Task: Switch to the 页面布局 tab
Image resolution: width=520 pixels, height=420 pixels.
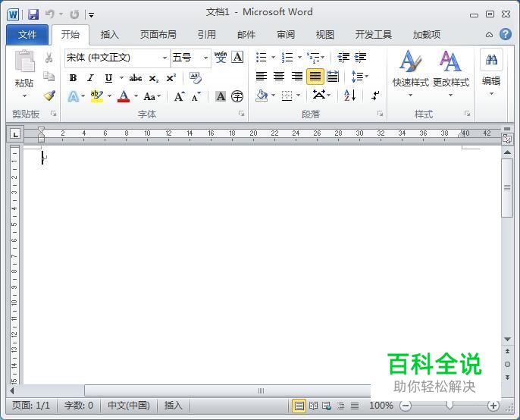Action: 158,35
